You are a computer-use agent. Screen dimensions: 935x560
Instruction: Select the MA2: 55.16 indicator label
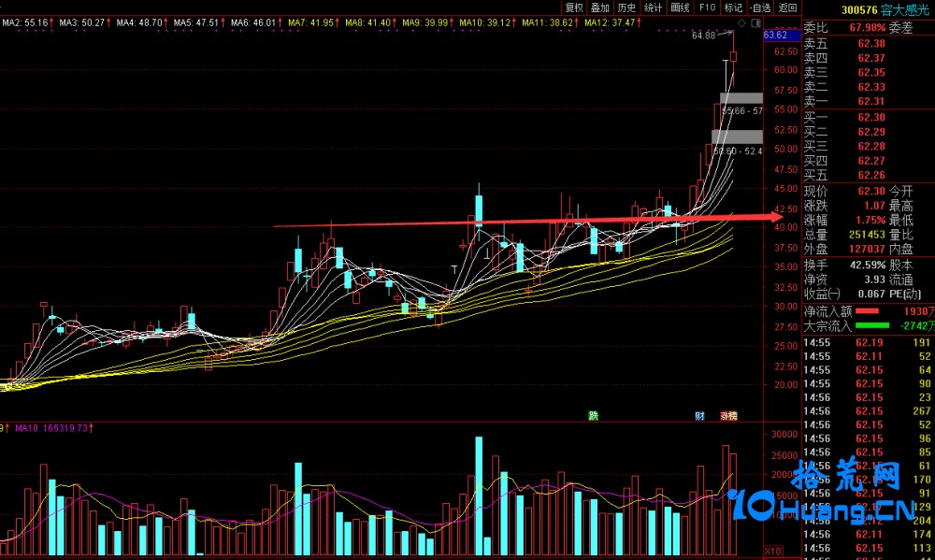[27, 22]
